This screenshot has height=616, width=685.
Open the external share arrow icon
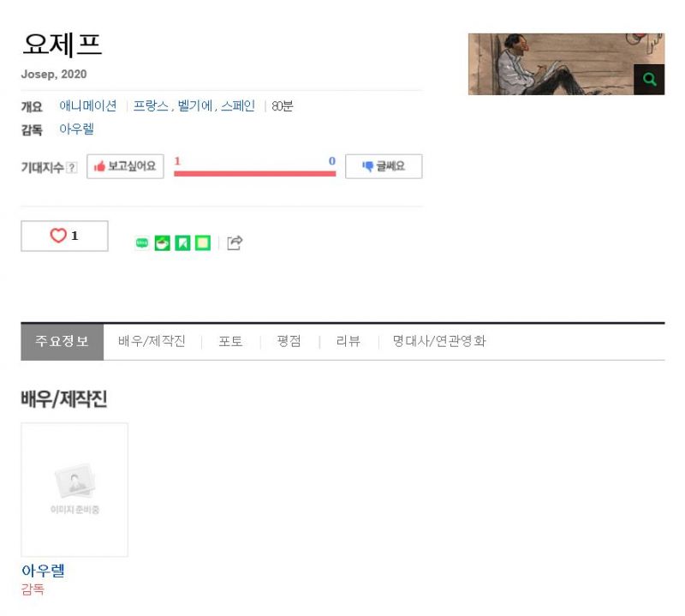click(235, 242)
